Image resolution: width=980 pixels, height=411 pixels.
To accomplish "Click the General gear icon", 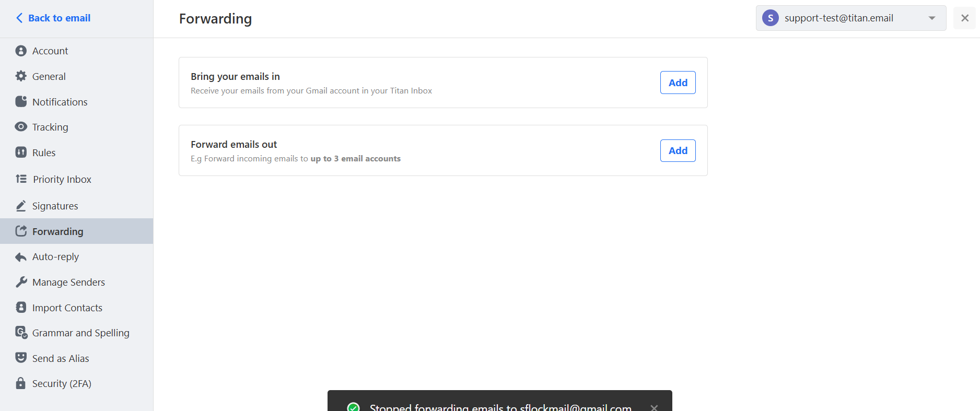I will tap(21, 76).
